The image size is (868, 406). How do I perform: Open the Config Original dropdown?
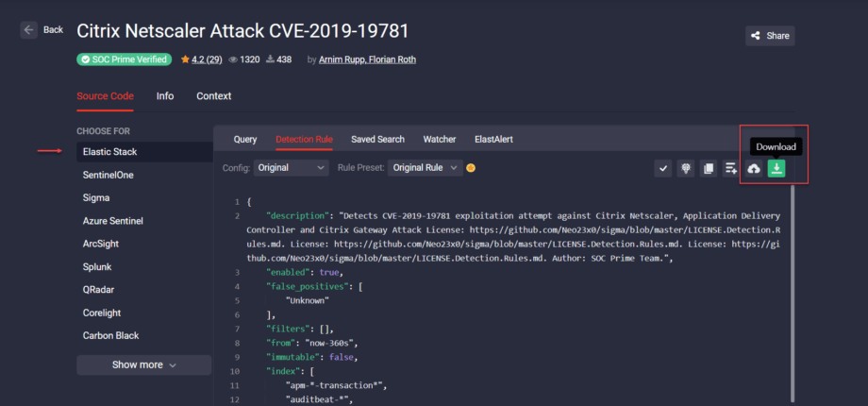(x=292, y=168)
